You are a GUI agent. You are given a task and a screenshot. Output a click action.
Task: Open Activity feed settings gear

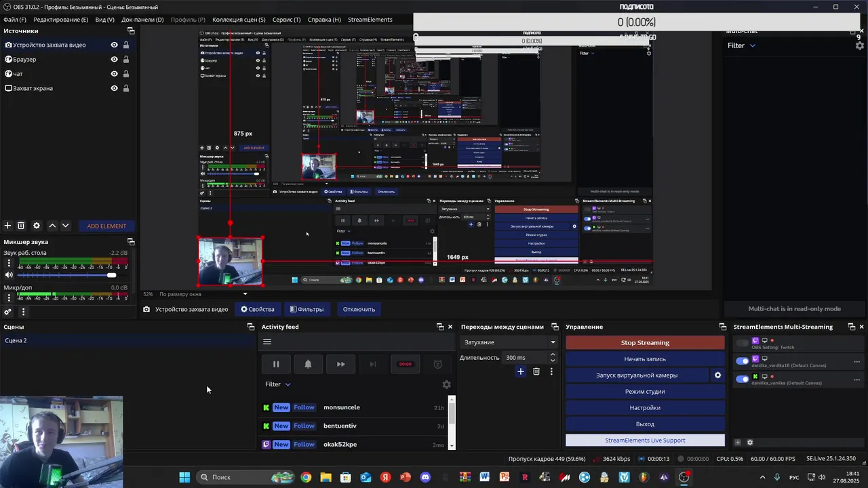click(x=446, y=384)
